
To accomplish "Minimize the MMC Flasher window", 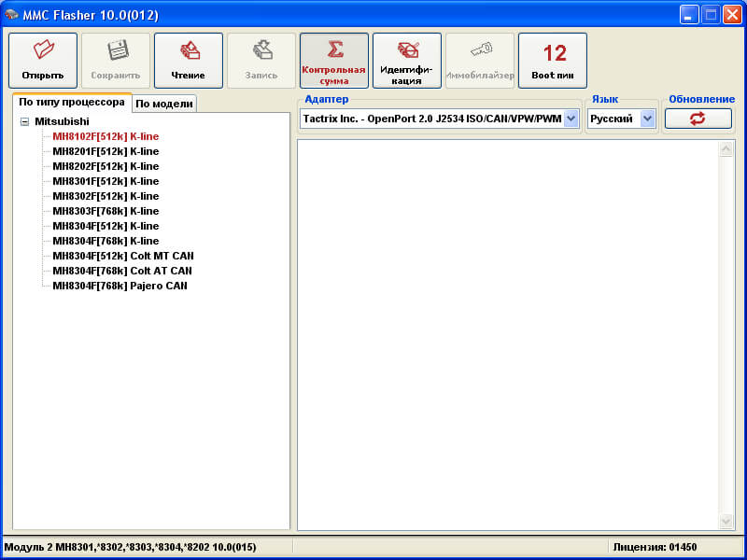I will (x=688, y=15).
